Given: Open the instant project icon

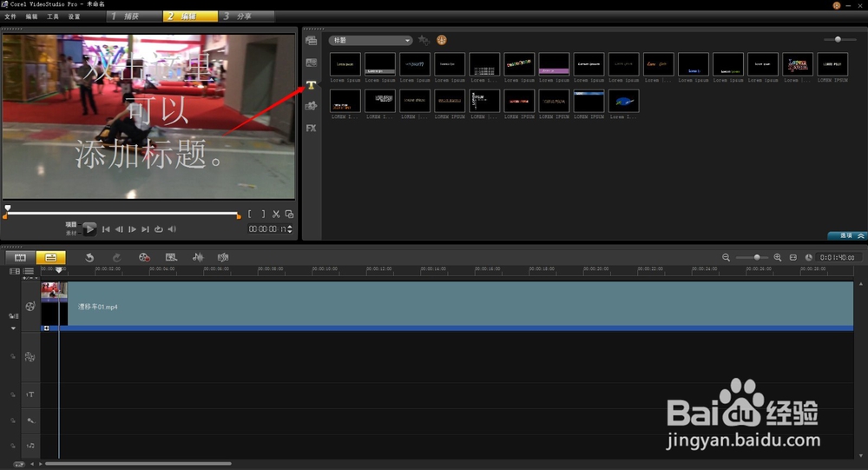Looking at the screenshot, I should tap(171, 257).
